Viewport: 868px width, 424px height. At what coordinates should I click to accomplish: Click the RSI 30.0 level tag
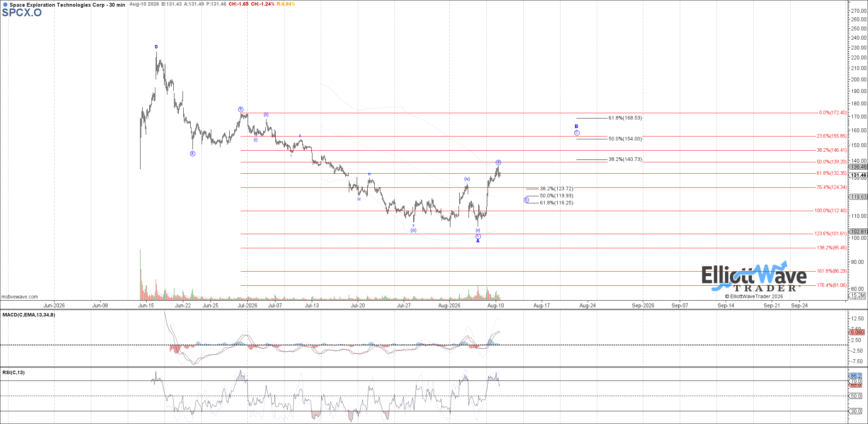pyautogui.click(x=856, y=411)
